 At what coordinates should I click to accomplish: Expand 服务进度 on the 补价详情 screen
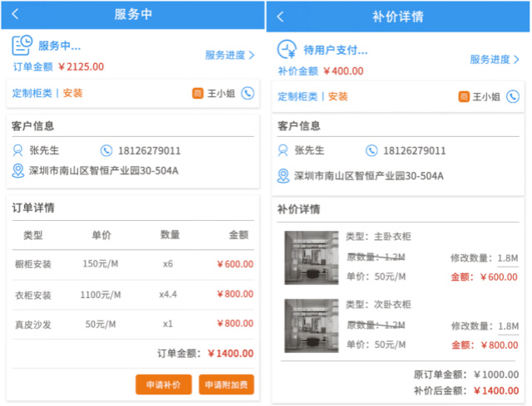(495, 59)
